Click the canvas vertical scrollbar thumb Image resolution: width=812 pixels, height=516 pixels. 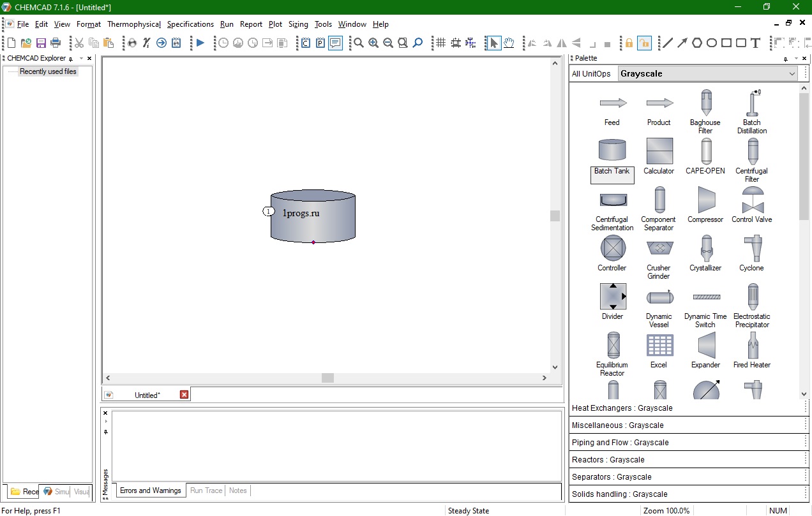click(x=555, y=216)
